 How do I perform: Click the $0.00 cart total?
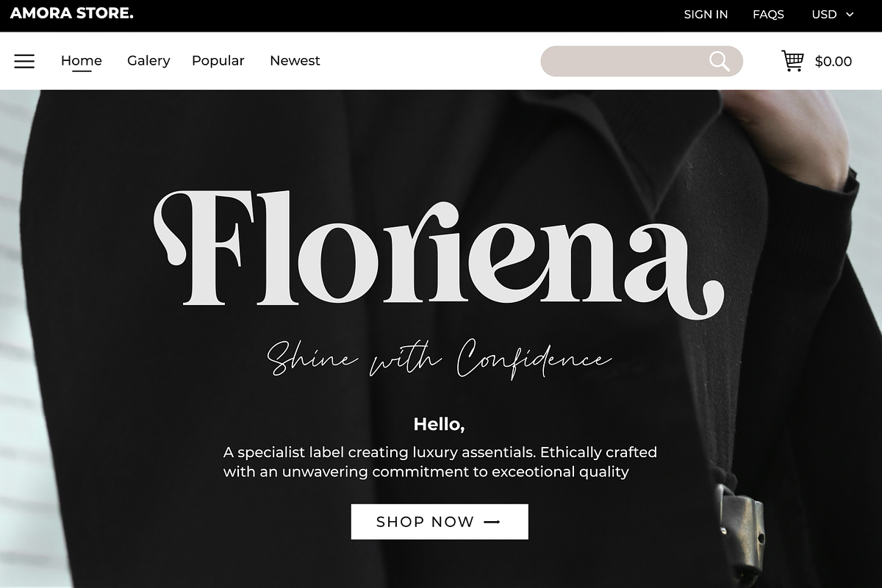(833, 62)
